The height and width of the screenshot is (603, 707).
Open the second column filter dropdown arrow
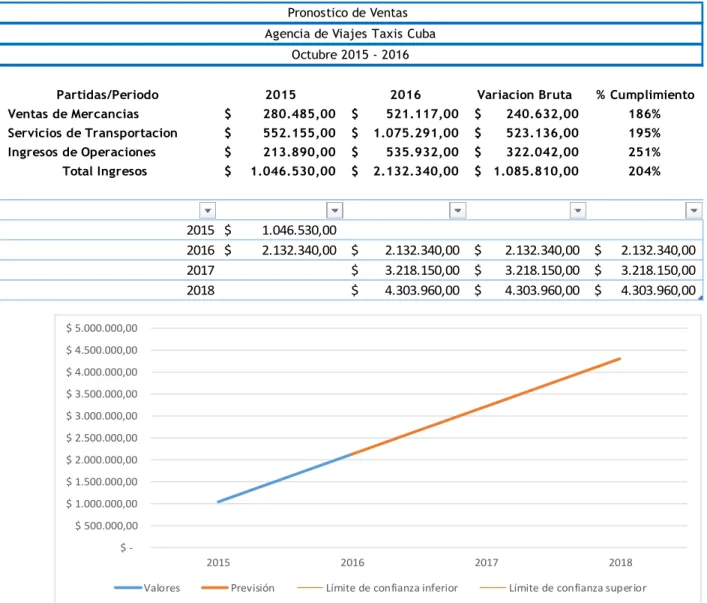tap(334, 211)
